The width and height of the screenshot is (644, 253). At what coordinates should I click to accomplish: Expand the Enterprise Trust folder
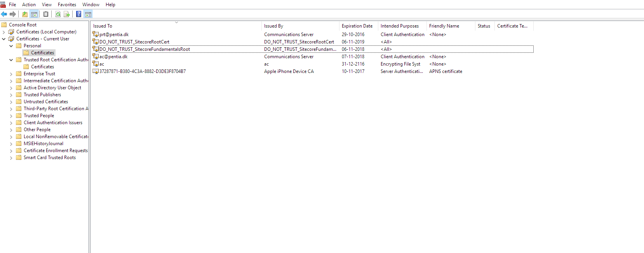coord(11,74)
